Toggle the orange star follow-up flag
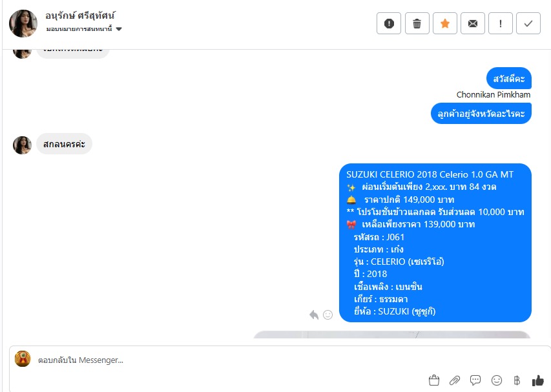Screen dimensions: 551x392 [445, 23]
